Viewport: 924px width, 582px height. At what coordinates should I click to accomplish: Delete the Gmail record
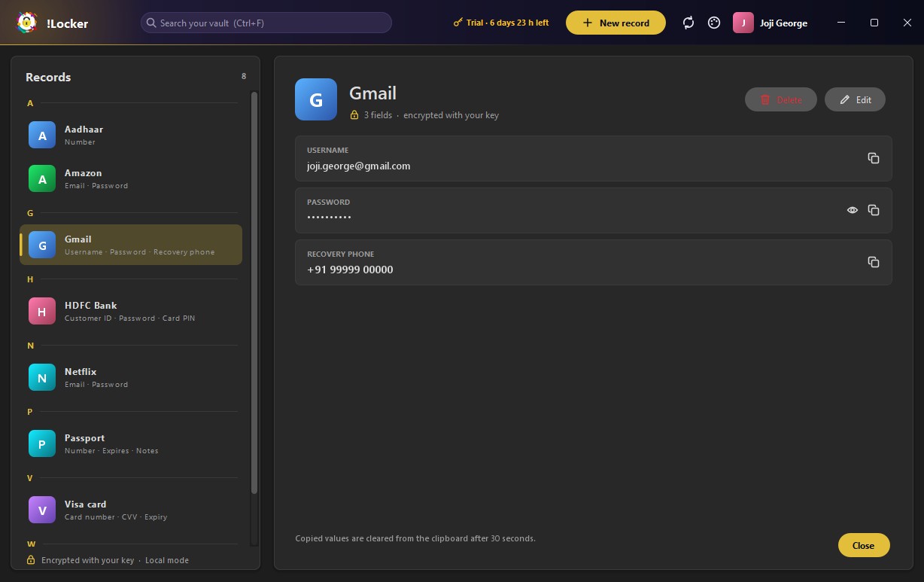pos(780,99)
